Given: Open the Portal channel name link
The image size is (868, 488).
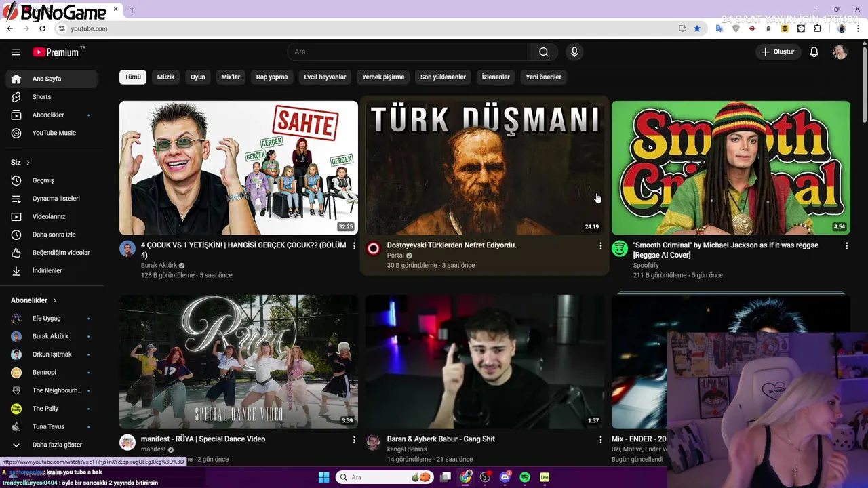Looking at the screenshot, I should pyautogui.click(x=395, y=256).
